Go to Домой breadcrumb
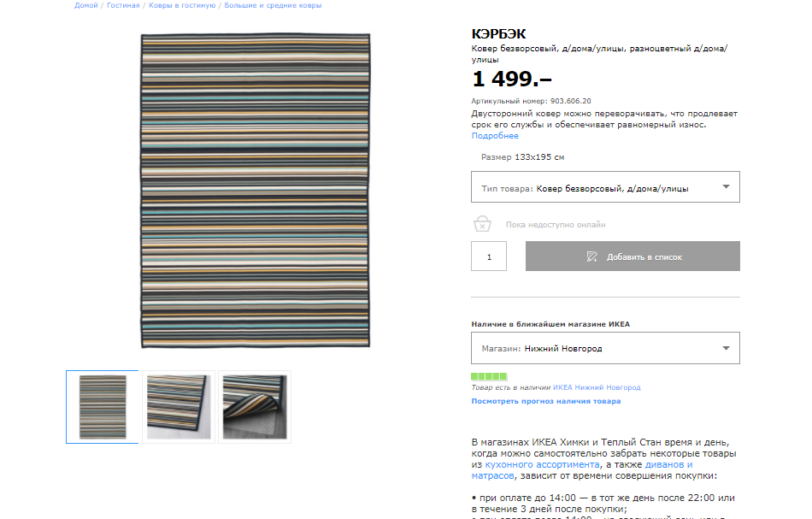812x519 pixels. click(86, 5)
